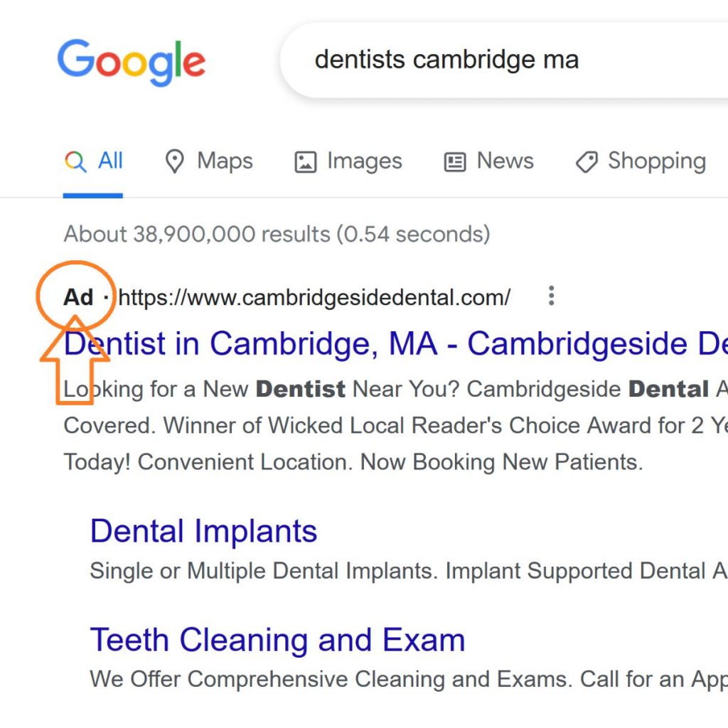Image resolution: width=728 pixels, height=728 pixels.
Task: Click the Google logo
Action: (132, 61)
